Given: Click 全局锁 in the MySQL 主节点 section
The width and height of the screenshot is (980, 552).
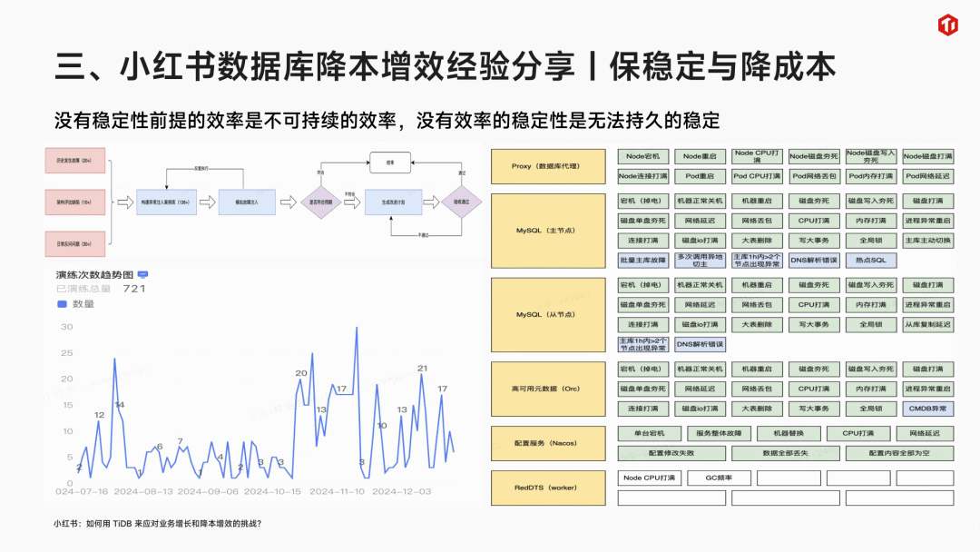Looking at the screenshot, I should click(x=870, y=241).
